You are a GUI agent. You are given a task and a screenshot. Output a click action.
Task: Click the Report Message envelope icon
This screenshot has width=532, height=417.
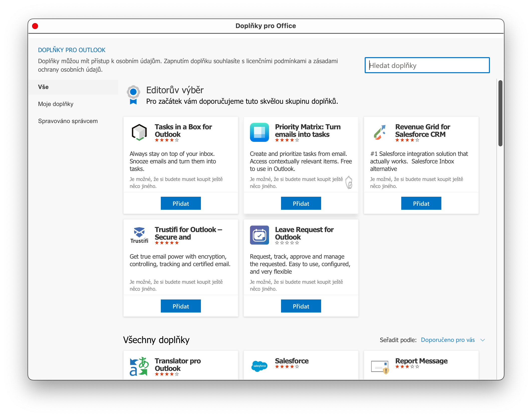pyautogui.click(x=379, y=367)
